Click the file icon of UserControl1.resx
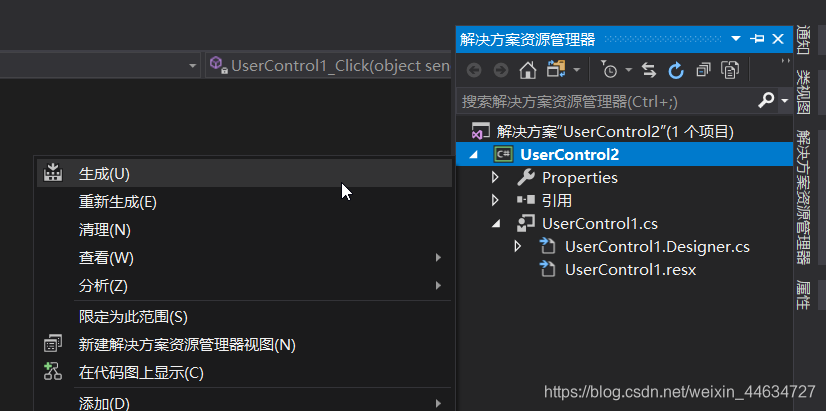 pos(548,270)
